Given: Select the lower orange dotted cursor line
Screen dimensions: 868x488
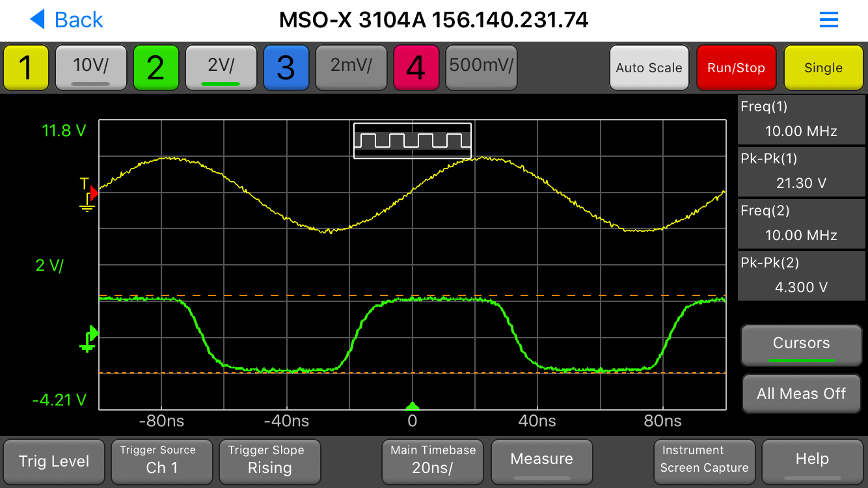Looking at the screenshot, I should click(412, 373).
